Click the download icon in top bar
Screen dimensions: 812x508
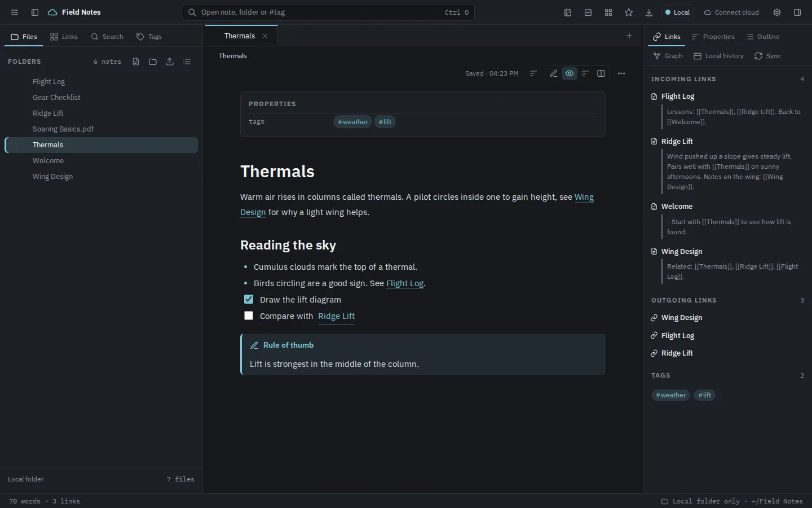tap(649, 12)
